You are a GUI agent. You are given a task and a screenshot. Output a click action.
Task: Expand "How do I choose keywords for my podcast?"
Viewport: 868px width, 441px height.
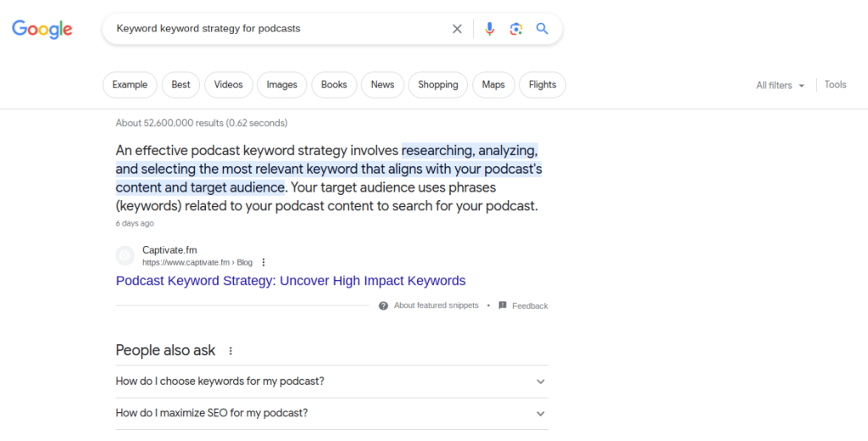pos(331,381)
